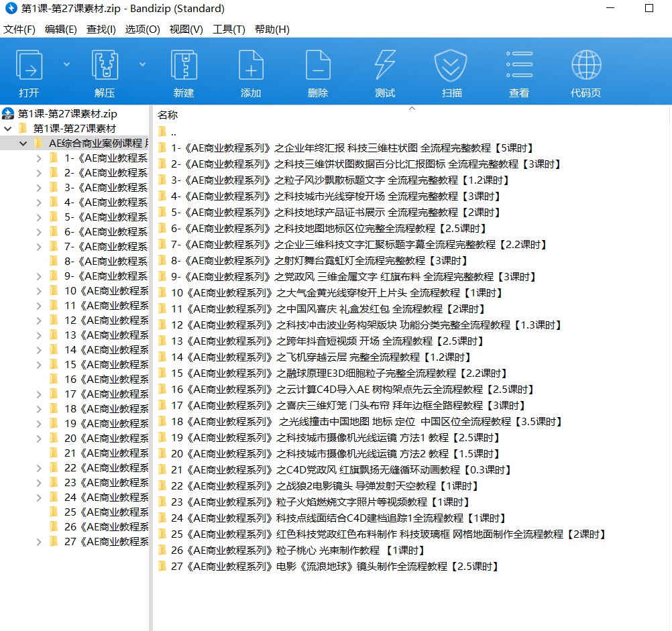Select folder 18 之光线撞击中国地图
Viewport: 672px width, 631px height.
pos(366,422)
